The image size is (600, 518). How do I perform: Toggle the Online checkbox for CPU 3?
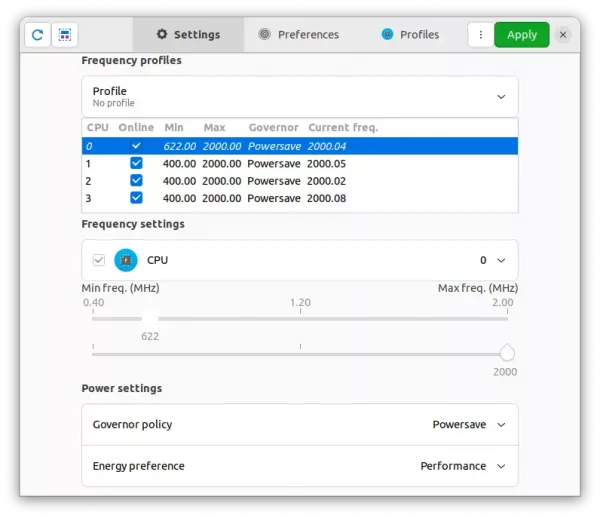click(136, 199)
